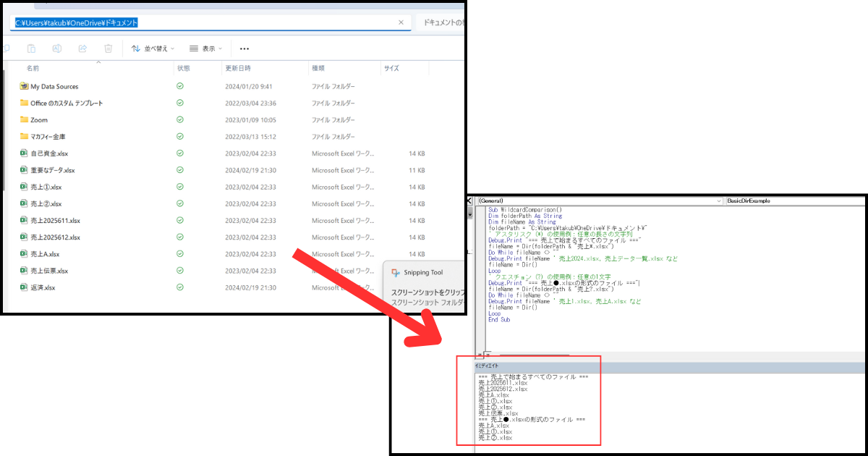Sort by the 種類 column header

318,68
